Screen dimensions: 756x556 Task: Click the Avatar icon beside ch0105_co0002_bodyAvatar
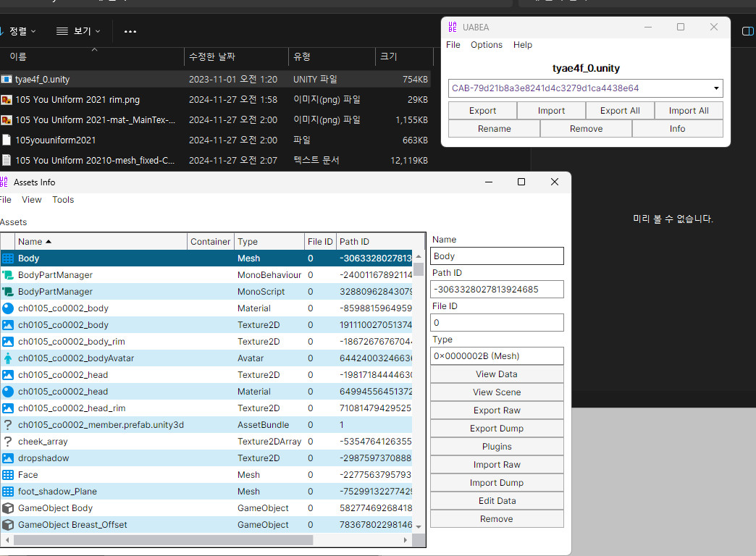point(8,358)
